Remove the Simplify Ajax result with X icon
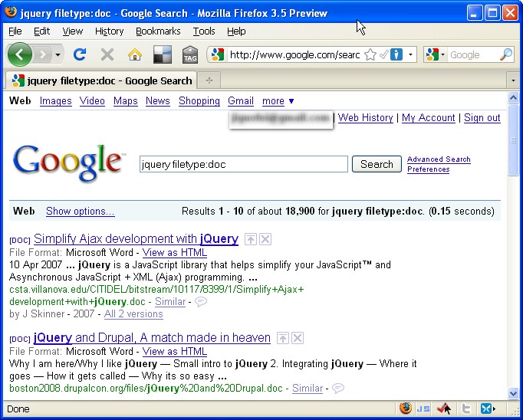This screenshot has width=523, height=420. click(x=265, y=239)
